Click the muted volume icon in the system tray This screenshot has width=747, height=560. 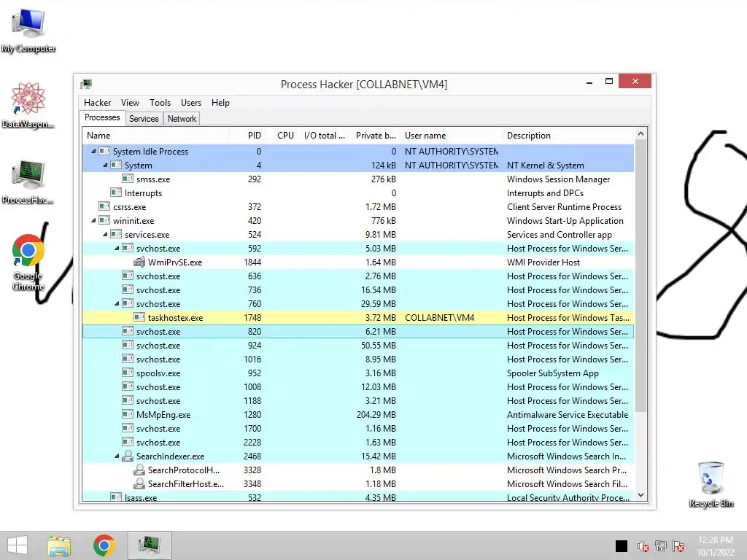click(x=643, y=546)
